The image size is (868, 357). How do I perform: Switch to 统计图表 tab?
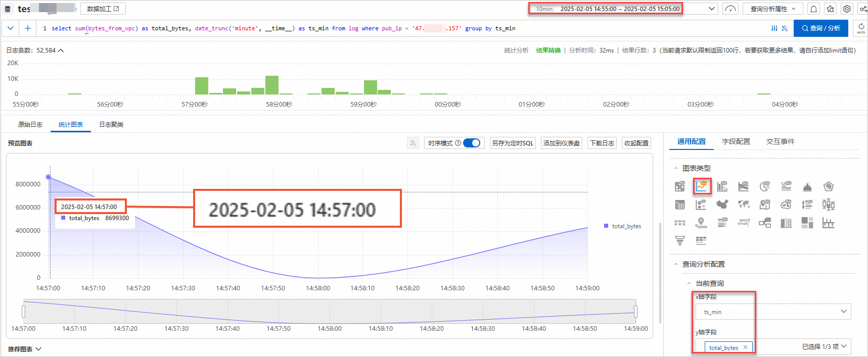[x=71, y=124]
